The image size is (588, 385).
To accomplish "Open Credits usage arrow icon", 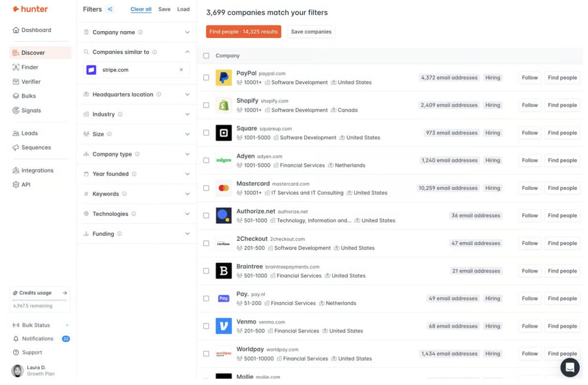I will (x=65, y=293).
